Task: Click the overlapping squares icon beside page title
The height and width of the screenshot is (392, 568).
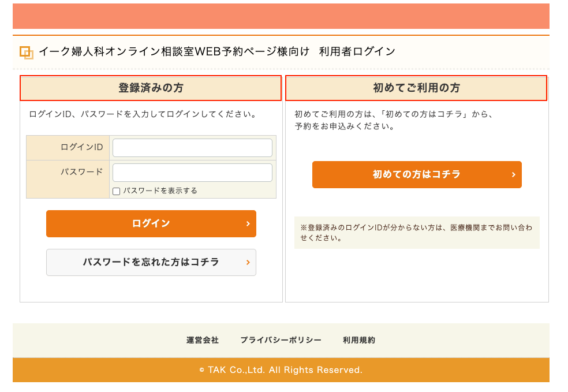Action: click(27, 52)
